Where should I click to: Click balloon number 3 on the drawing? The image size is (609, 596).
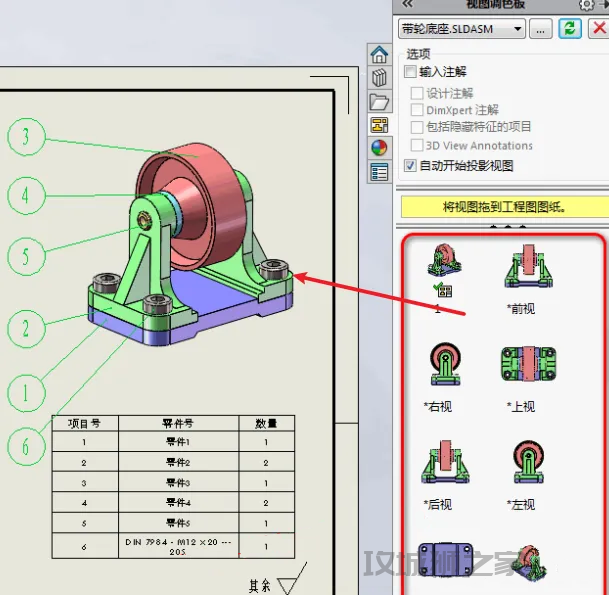26,136
